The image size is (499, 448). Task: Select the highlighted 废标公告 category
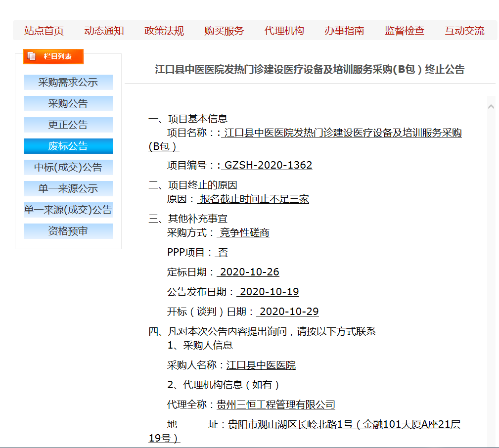pyautogui.click(x=68, y=146)
